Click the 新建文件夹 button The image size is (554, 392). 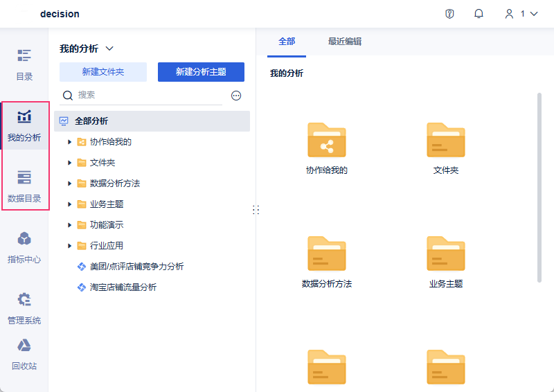click(102, 72)
